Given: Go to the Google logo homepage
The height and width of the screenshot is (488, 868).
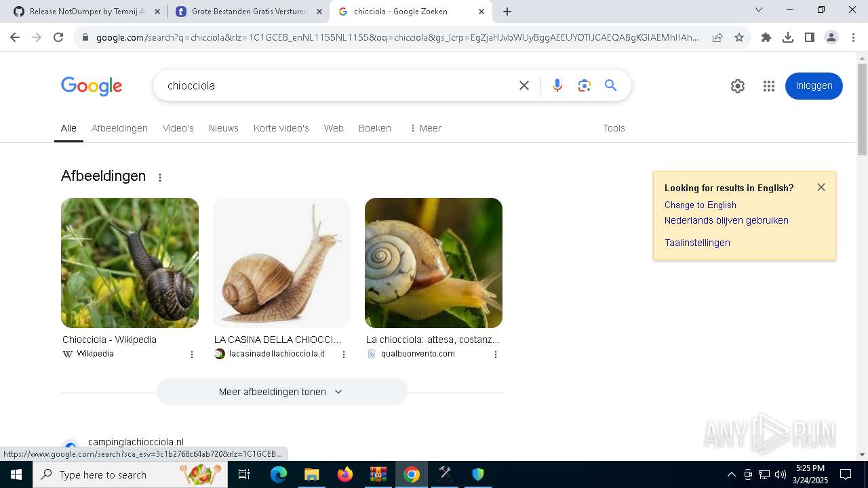Looking at the screenshot, I should (x=92, y=86).
